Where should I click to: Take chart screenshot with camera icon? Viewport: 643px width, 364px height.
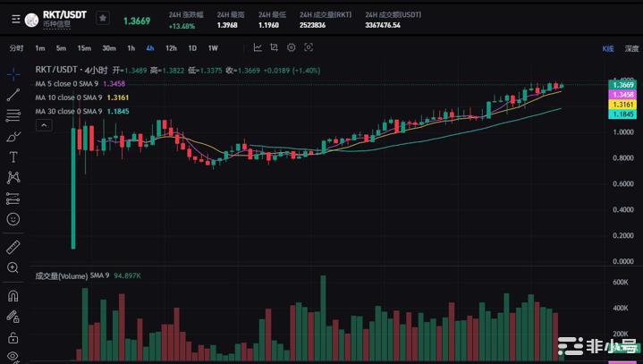(309, 47)
